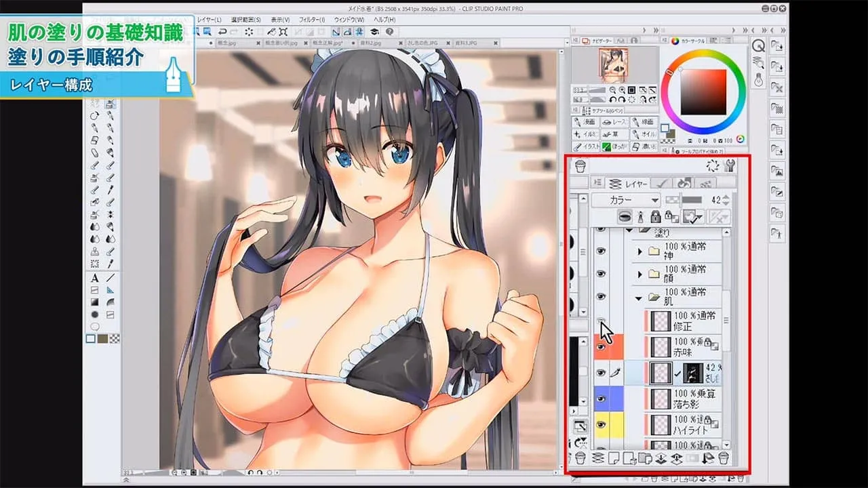Click the trash can icon in layer panel
Viewport: 868px width, 488px height.
pyautogui.click(x=724, y=458)
